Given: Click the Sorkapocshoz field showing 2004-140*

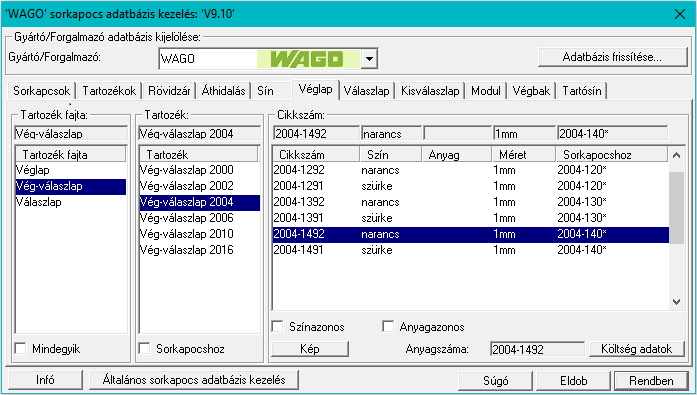Looking at the screenshot, I should (x=613, y=133).
